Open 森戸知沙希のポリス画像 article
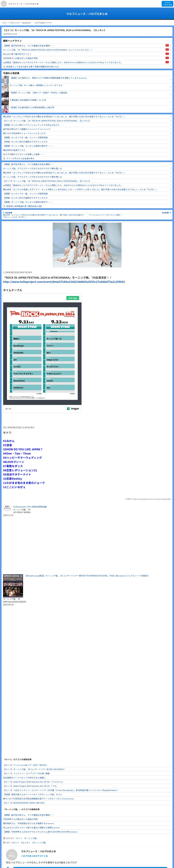 point(27,129)
